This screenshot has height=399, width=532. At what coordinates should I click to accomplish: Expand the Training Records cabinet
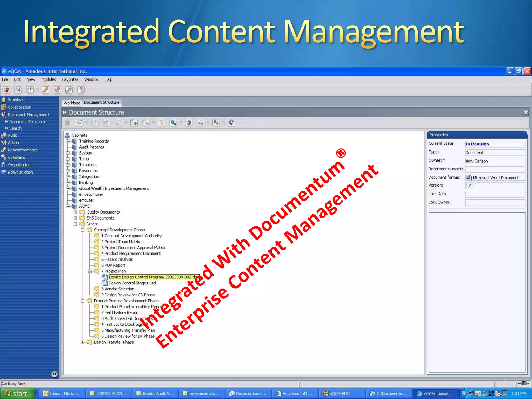click(68, 141)
